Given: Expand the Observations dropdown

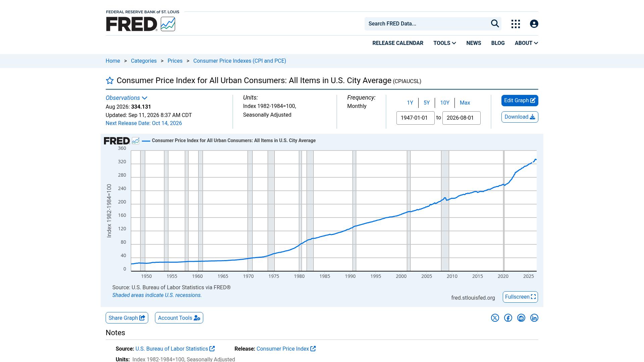Looking at the screenshot, I should coord(126,98).
